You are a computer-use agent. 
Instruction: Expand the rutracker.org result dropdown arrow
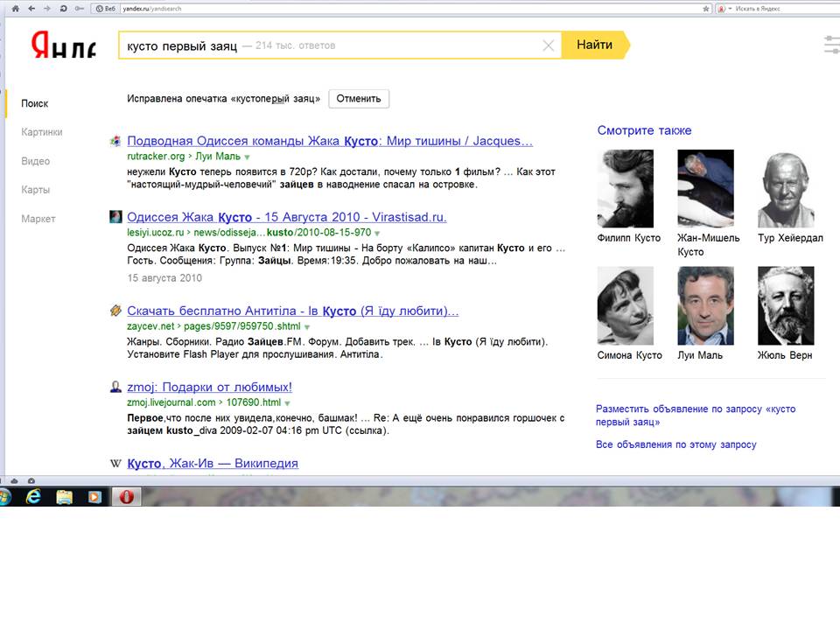[x=248, y=157]
